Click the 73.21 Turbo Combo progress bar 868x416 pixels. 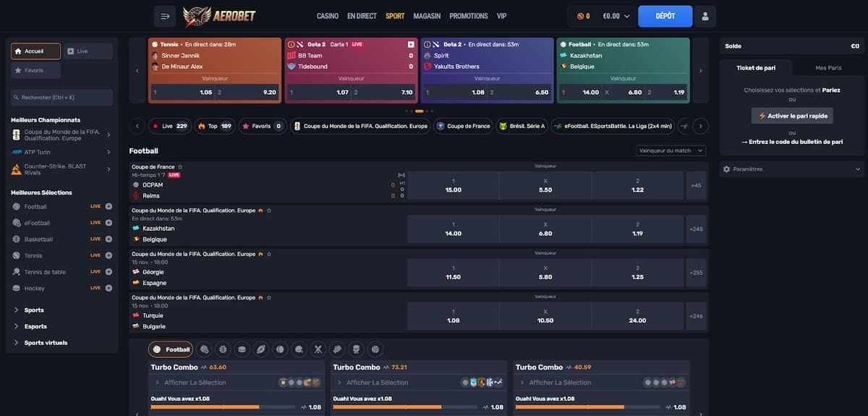[x=407, y=407]
